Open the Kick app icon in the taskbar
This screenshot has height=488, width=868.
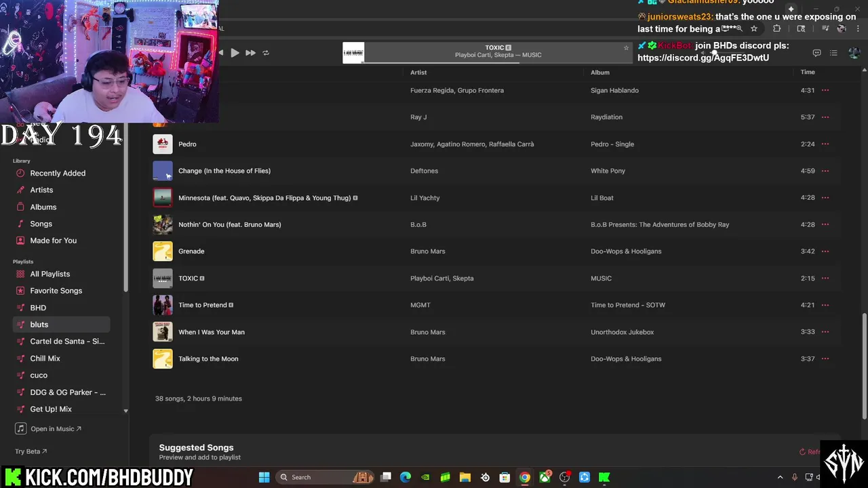pos(604,477)
